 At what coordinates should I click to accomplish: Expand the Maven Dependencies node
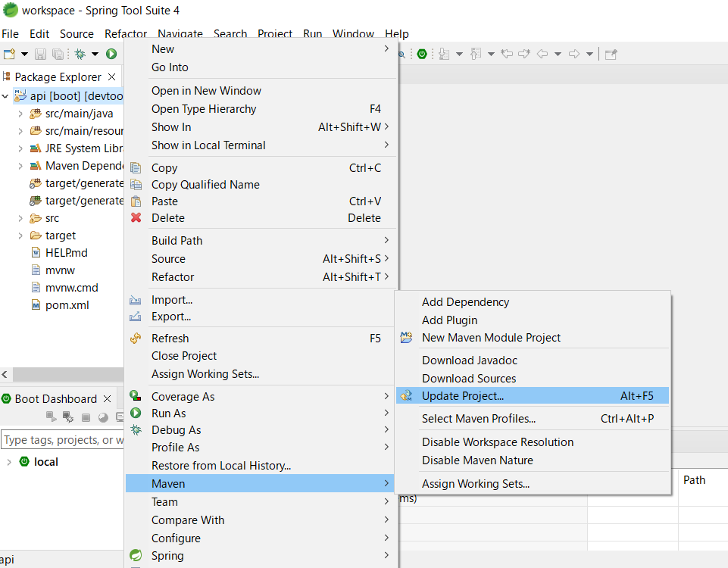pos(20,166)
